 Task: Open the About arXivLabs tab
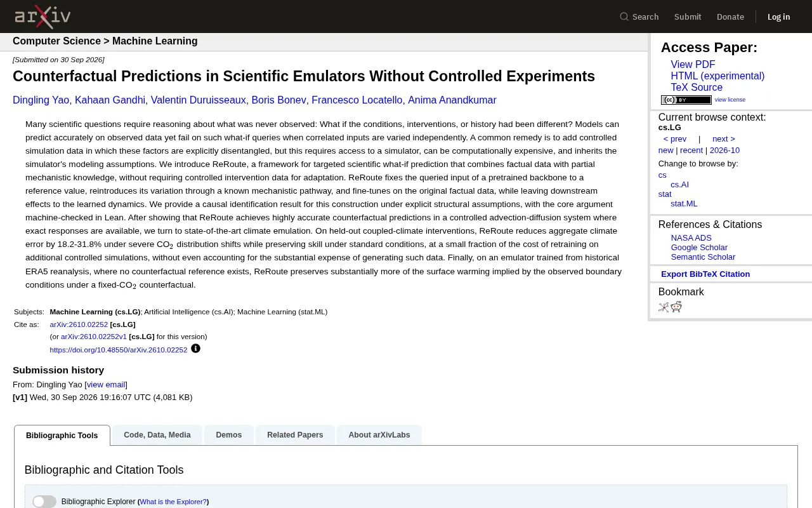click(379, 435)
